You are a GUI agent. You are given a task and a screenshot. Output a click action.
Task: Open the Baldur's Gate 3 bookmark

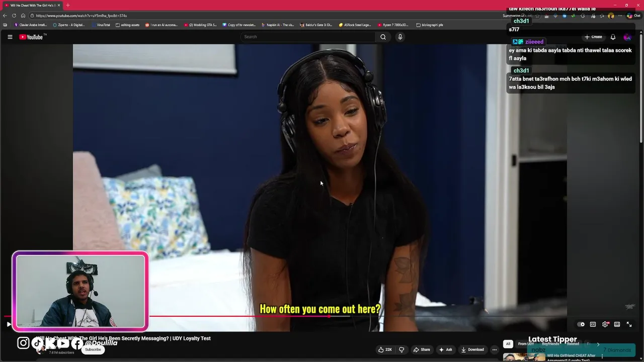tap(316, 25)
